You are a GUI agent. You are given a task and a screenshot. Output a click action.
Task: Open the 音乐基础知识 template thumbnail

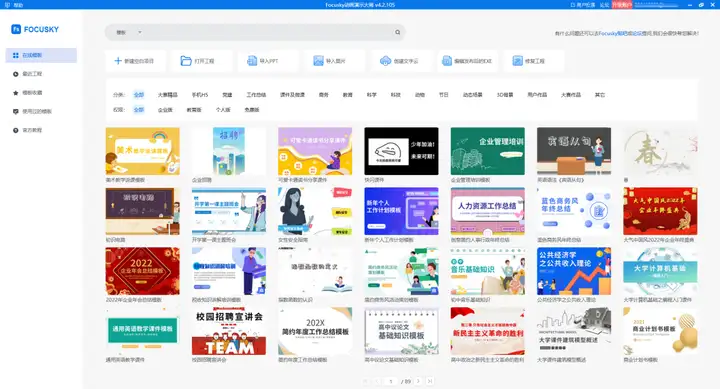(x=488, y=271)
